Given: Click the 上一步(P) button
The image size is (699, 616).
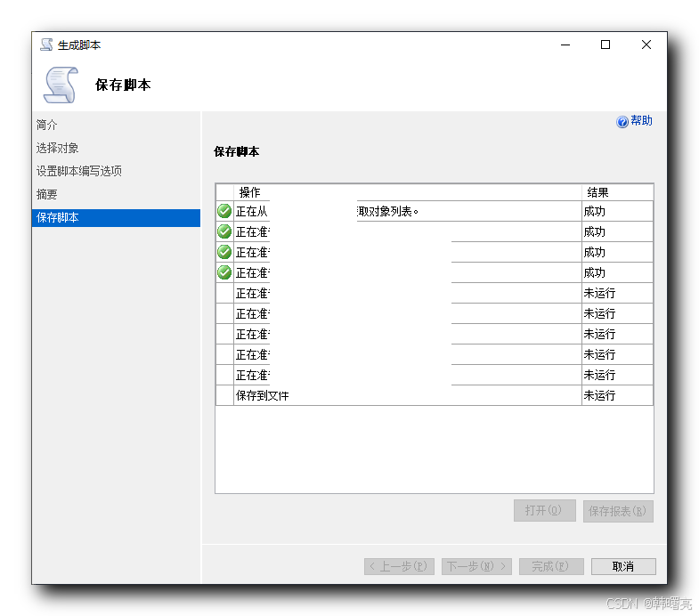Looking at the screenshot, I should pyautogui.click(x=399, y=566).
